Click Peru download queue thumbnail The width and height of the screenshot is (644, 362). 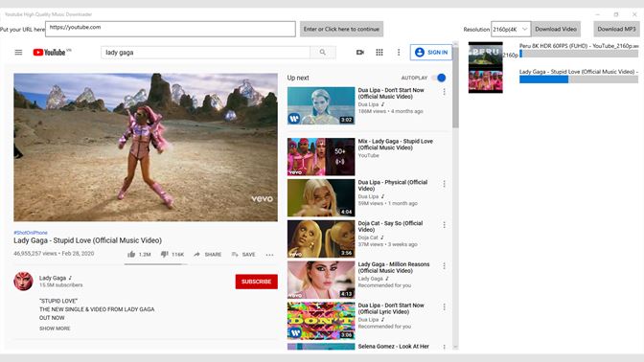tap(486, 55)
